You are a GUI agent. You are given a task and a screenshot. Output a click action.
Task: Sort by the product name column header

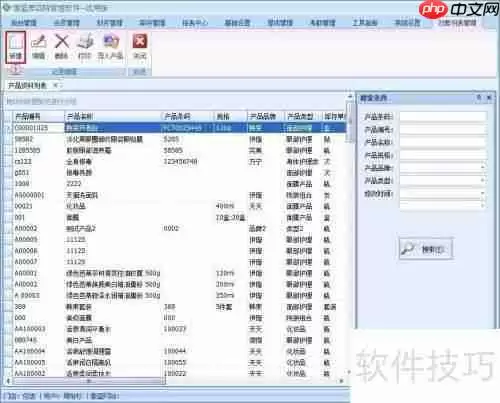[x=112, y=116]
